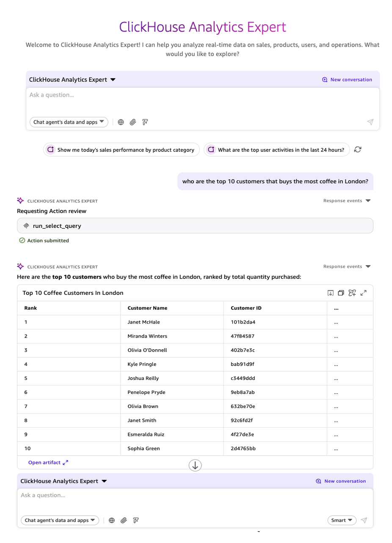Click the globe icon in the top chat box

tap(121, 122)
